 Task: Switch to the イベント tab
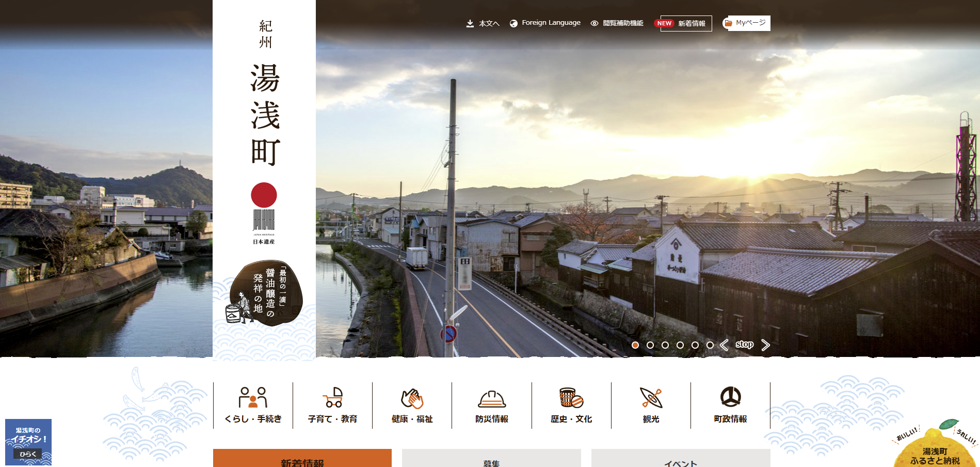pyautogui.click(x=681, y=458)
